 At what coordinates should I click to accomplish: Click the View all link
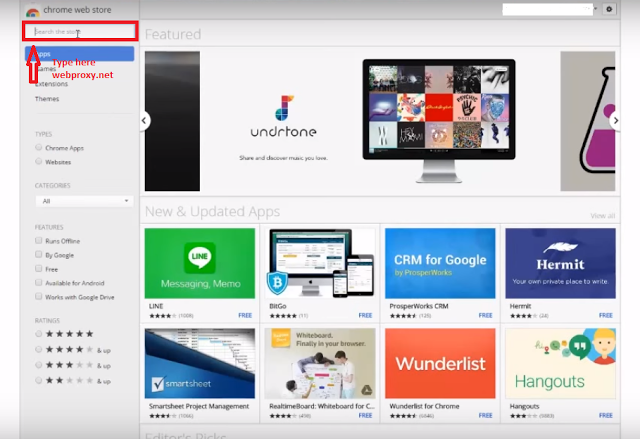tap(603, 215)
